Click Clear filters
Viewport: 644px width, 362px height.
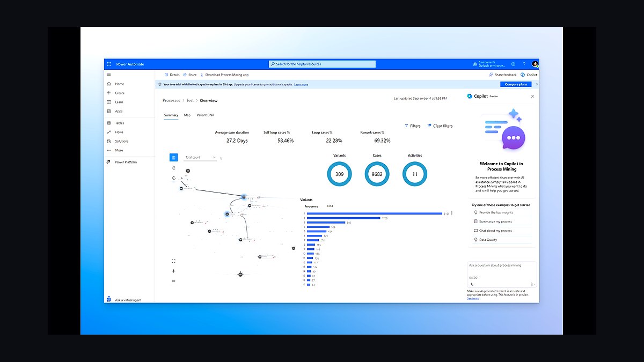coord(440,126)
